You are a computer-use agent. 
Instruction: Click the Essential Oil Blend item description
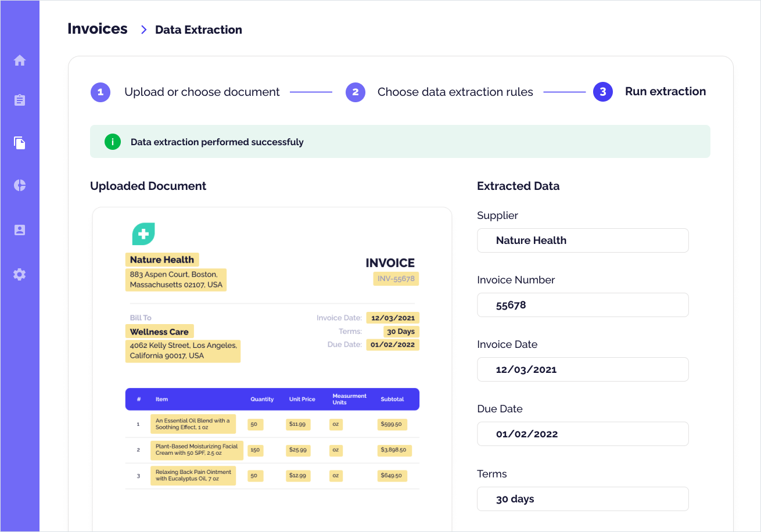193,424
